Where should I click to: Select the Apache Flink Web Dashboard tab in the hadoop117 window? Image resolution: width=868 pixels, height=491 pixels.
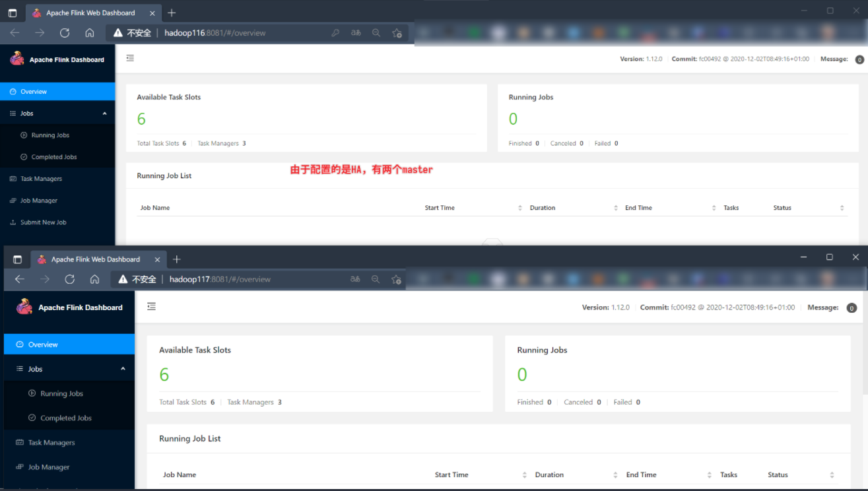click(98, 259)
